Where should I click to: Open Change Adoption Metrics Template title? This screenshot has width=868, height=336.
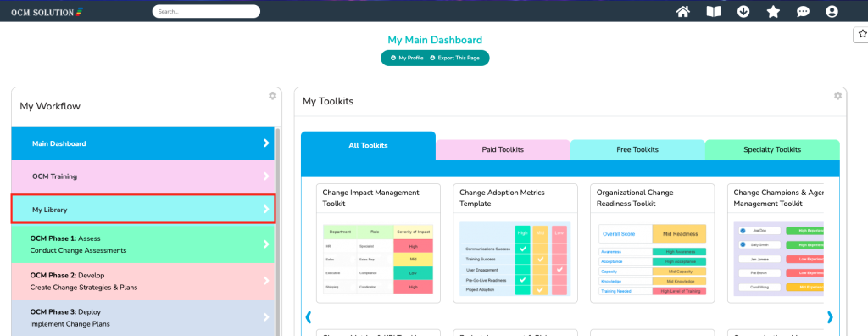pos(502,198)
